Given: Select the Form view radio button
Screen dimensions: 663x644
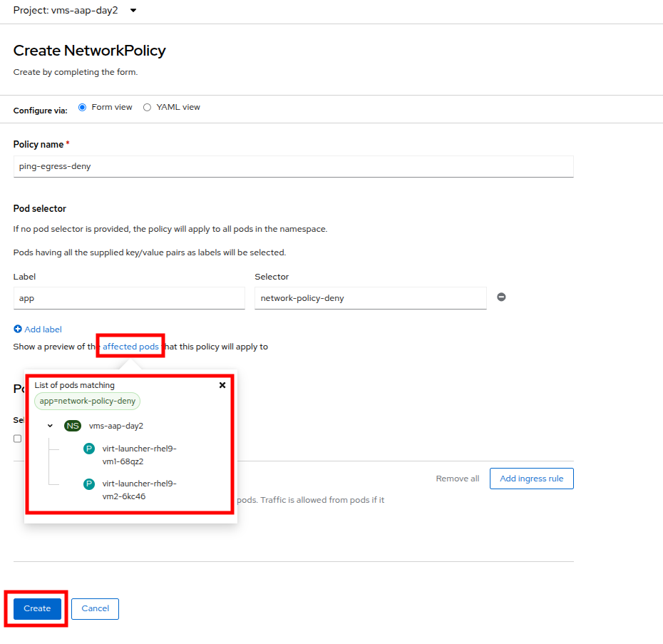Looking at the screenshot, I should (82, 108).
